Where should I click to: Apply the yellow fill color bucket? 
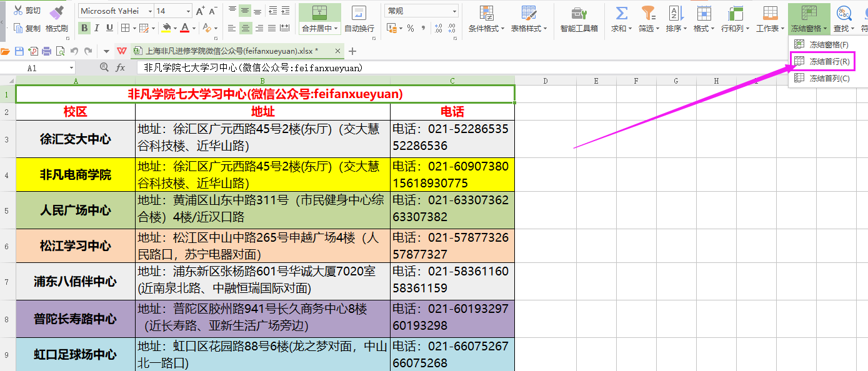click(166, 28)
